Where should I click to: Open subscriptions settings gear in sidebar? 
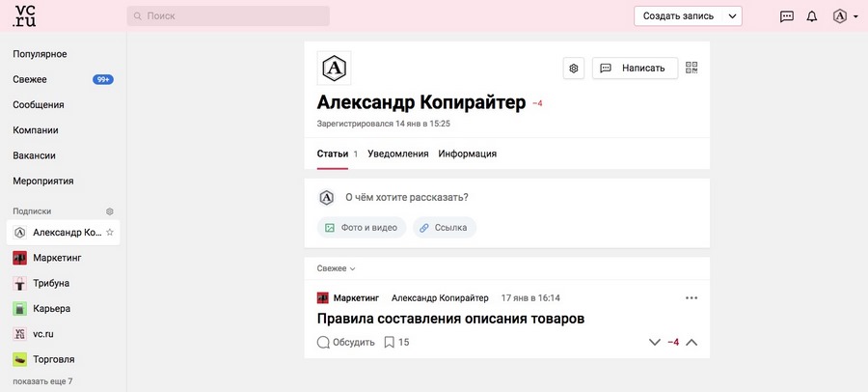(110, 211)
